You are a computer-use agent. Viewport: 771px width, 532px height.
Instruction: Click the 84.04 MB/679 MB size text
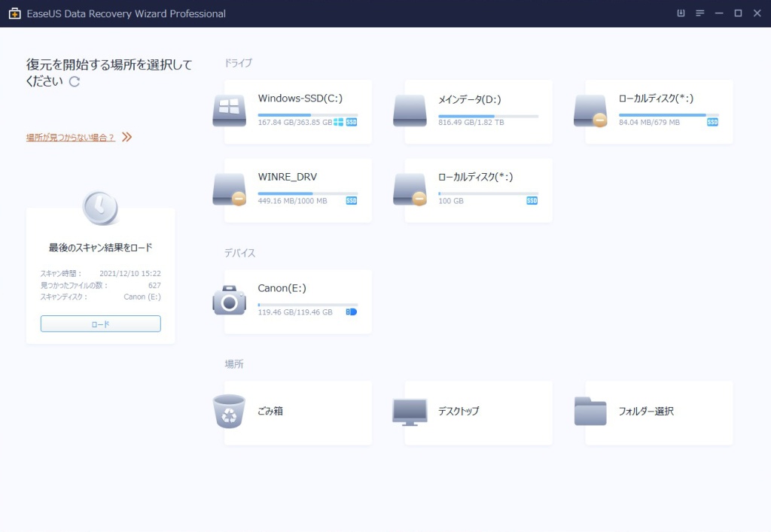pyautogui.click(x=649, y=123)
